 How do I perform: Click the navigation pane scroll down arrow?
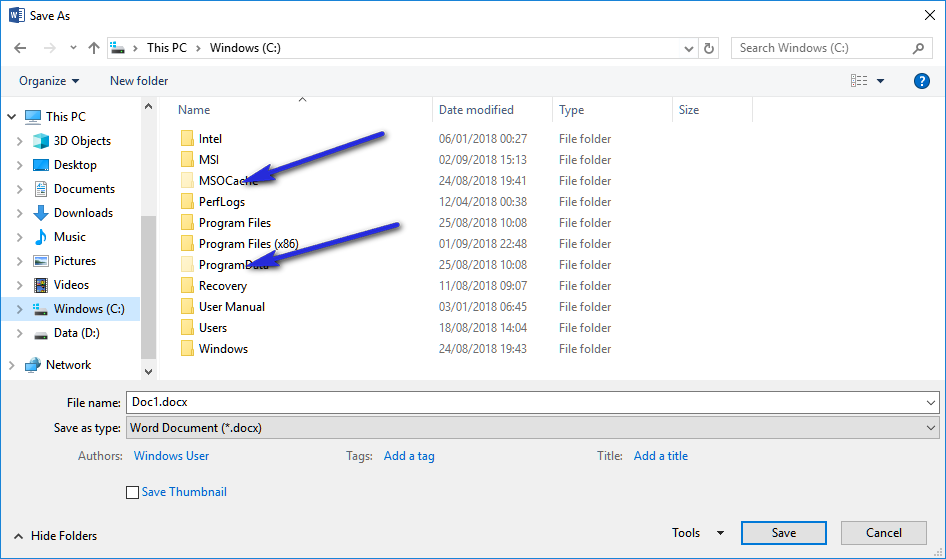(x=148, y=371)
